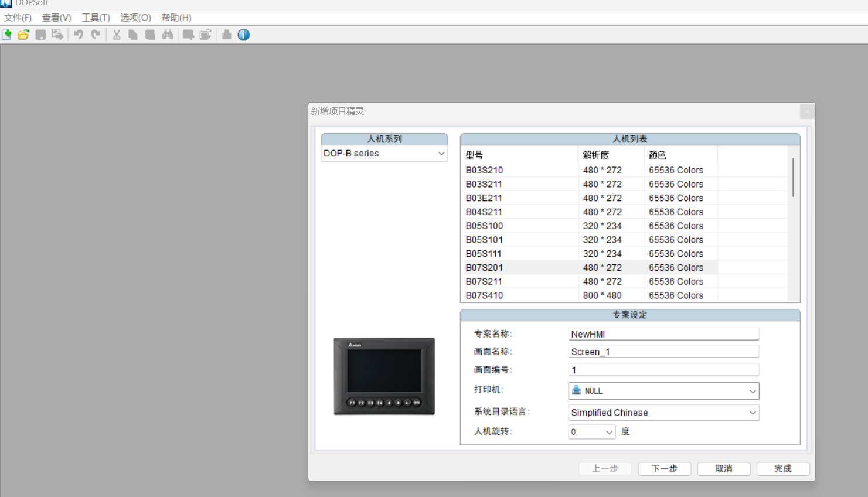Click the NewHMI project name field

tap(663, 334)
